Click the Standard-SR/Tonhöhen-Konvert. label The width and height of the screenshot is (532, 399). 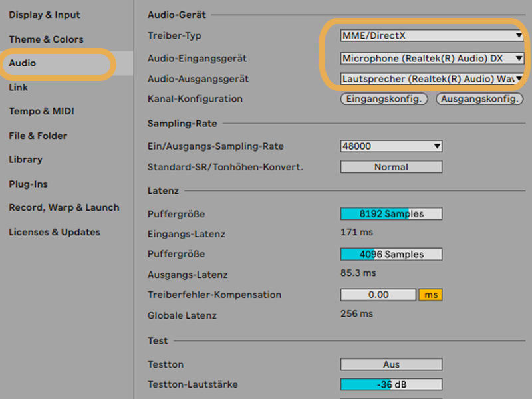225,167
